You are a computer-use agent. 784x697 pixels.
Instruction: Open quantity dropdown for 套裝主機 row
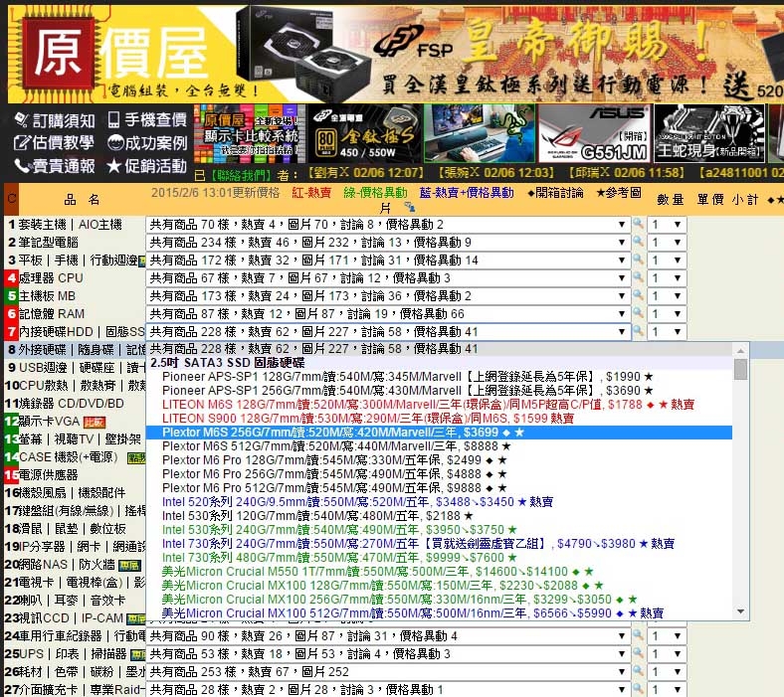tap(667, 225)
